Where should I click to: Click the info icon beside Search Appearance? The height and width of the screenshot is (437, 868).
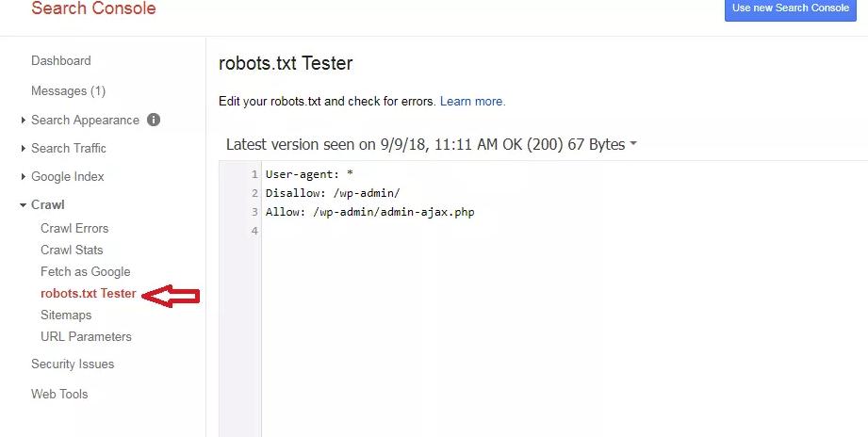click(154, 120)
